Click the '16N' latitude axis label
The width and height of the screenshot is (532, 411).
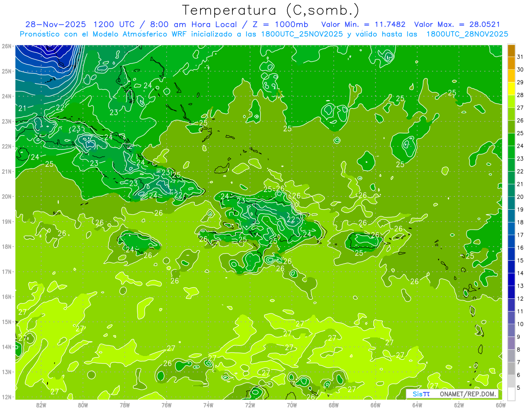(x=7, y=297)
